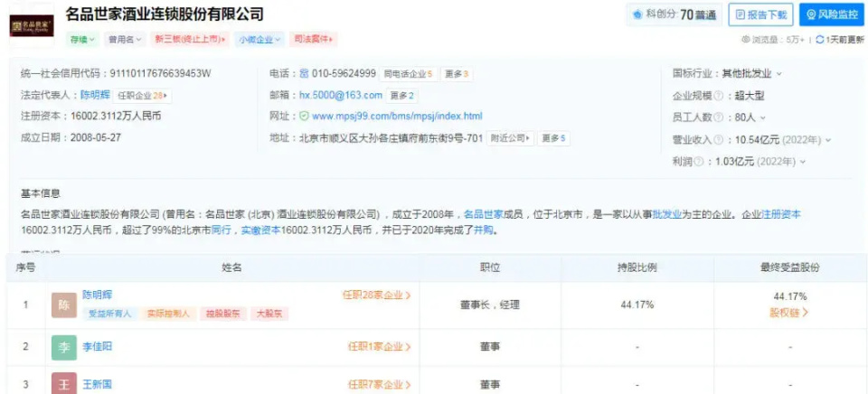The width and height of the screenshot is (868, 394).
Task: Click the 批发业 link in description
Action: (667, 214)
